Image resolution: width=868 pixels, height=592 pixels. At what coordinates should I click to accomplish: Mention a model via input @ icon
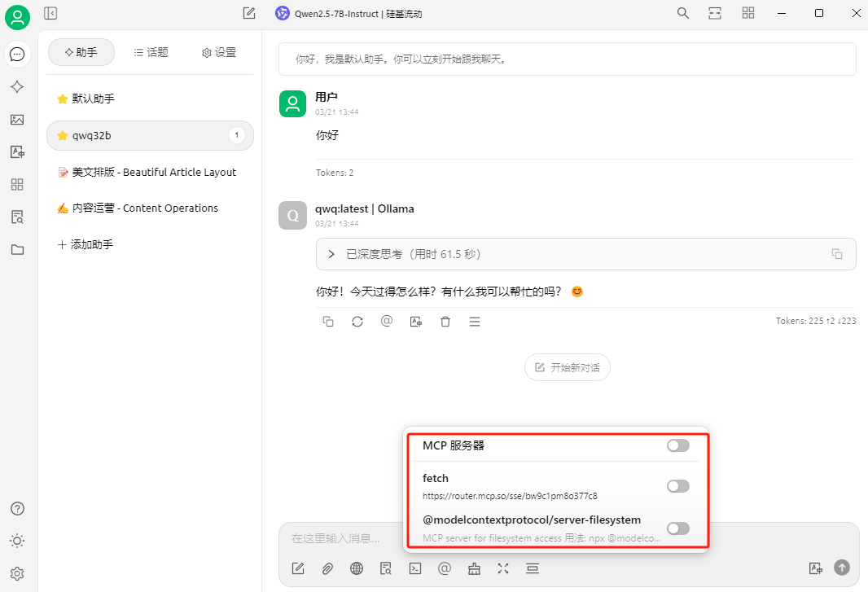click(x=445, y=568)
